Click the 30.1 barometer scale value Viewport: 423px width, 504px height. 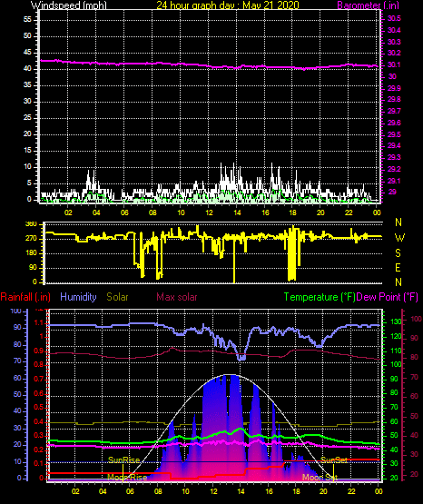[394, 65]
